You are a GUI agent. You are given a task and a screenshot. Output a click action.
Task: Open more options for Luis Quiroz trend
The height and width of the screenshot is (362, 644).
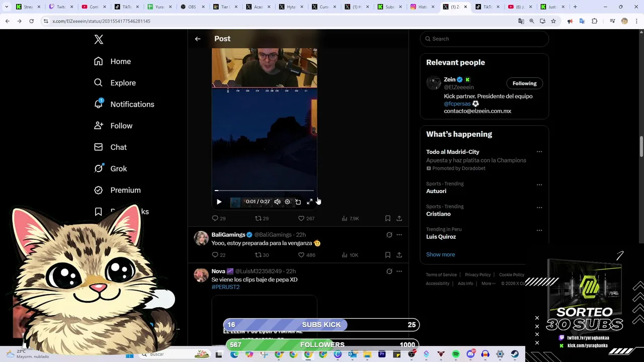(x=539, y=230)
